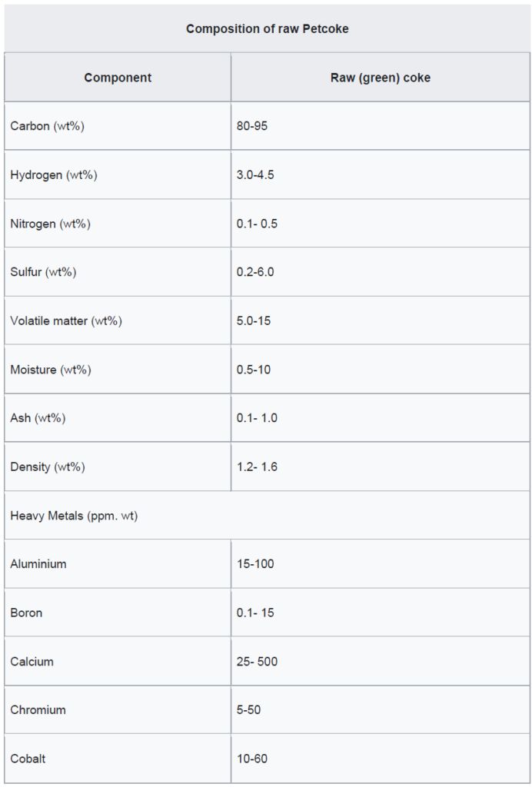
Task: Click the cobalt value '10-60'
Action: pyautogui.click(x=252, y=759)
